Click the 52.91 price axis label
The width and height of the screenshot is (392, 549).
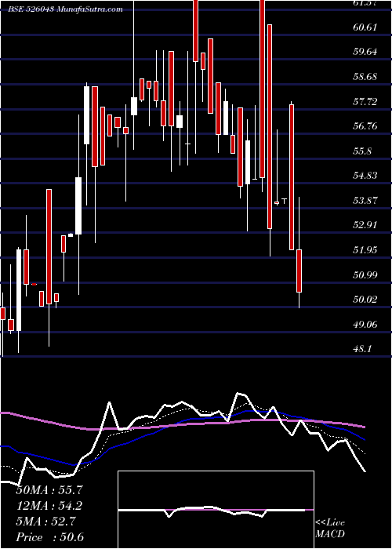click(365, 225)
